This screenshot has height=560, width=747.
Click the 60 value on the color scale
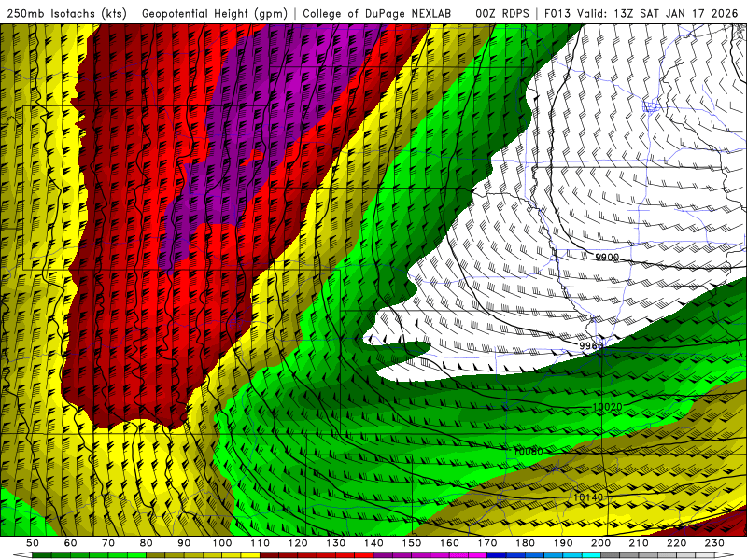coord(71,543)
